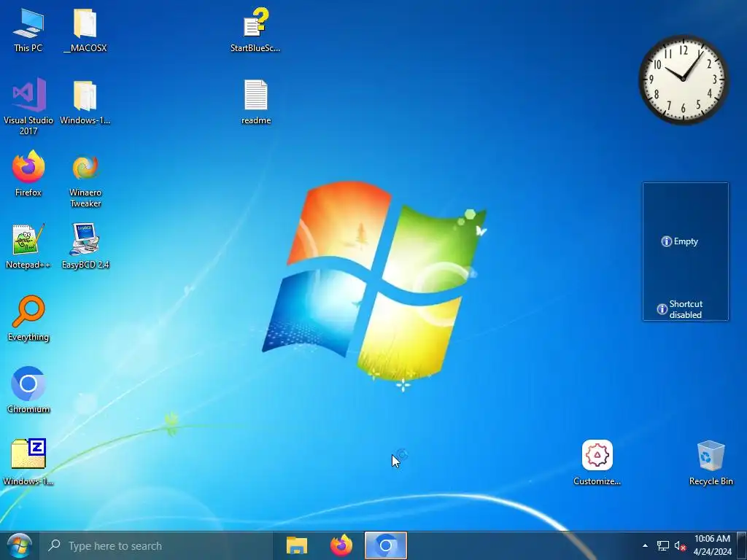Show hidden system tray icons

[645, 545]
